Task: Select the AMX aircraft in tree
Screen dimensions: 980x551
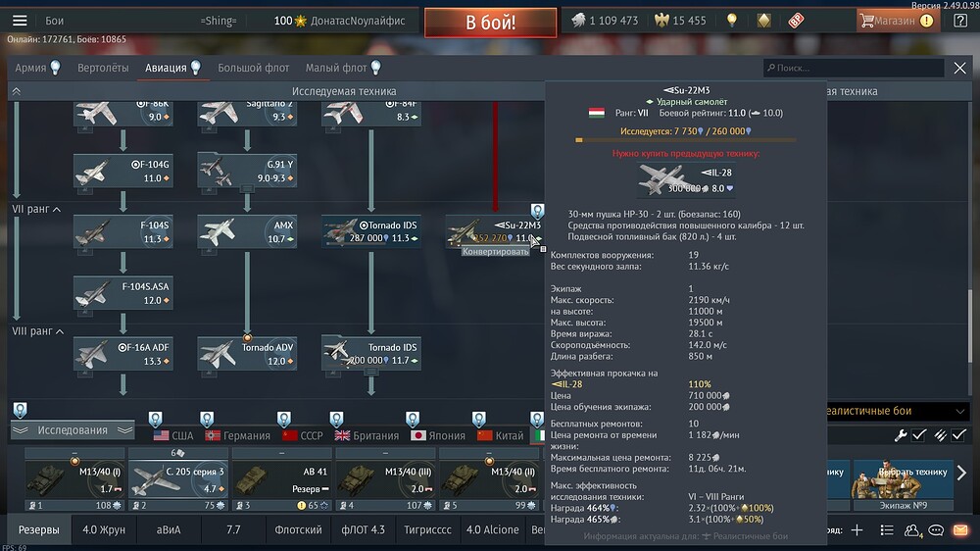Action: coord(247,232)
